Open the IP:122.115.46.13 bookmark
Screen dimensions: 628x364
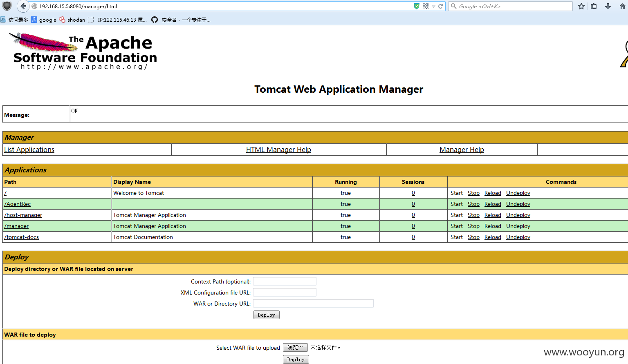(x=118, y=20)
